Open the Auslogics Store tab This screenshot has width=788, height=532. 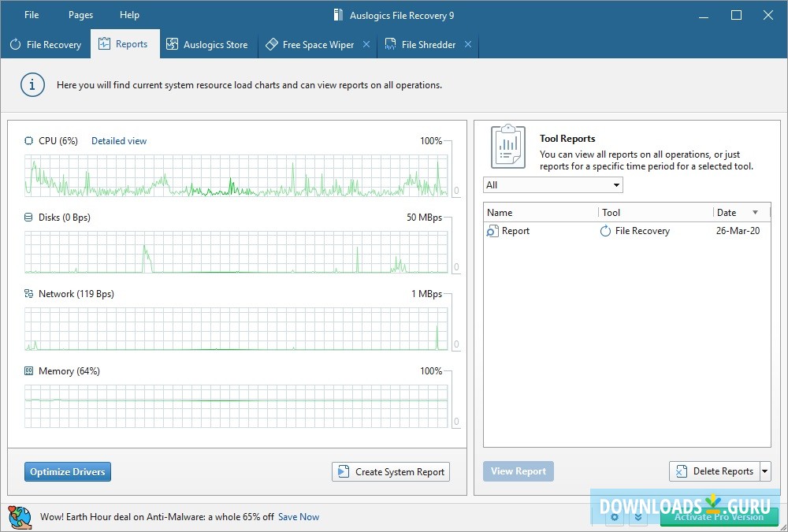click(x=209, y=45)
